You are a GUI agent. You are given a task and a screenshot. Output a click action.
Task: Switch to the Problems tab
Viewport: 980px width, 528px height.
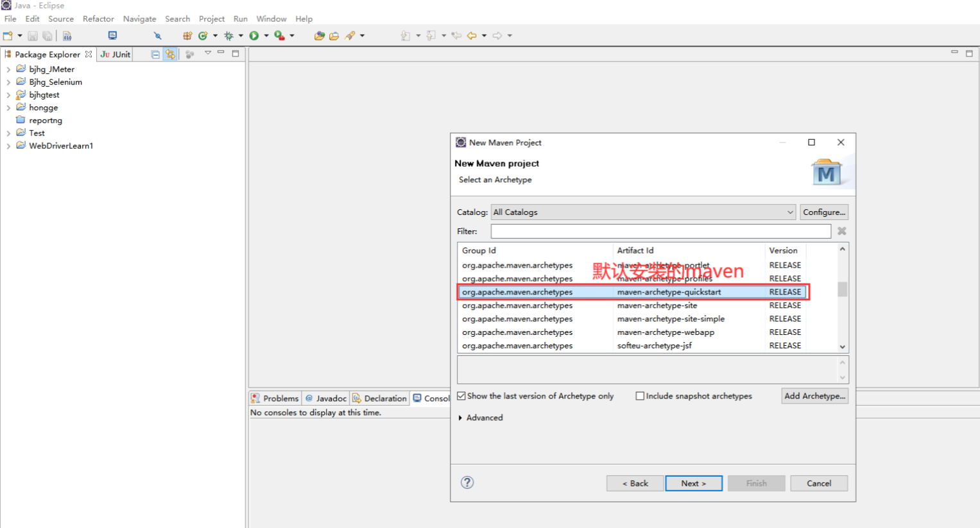[275, 398]
